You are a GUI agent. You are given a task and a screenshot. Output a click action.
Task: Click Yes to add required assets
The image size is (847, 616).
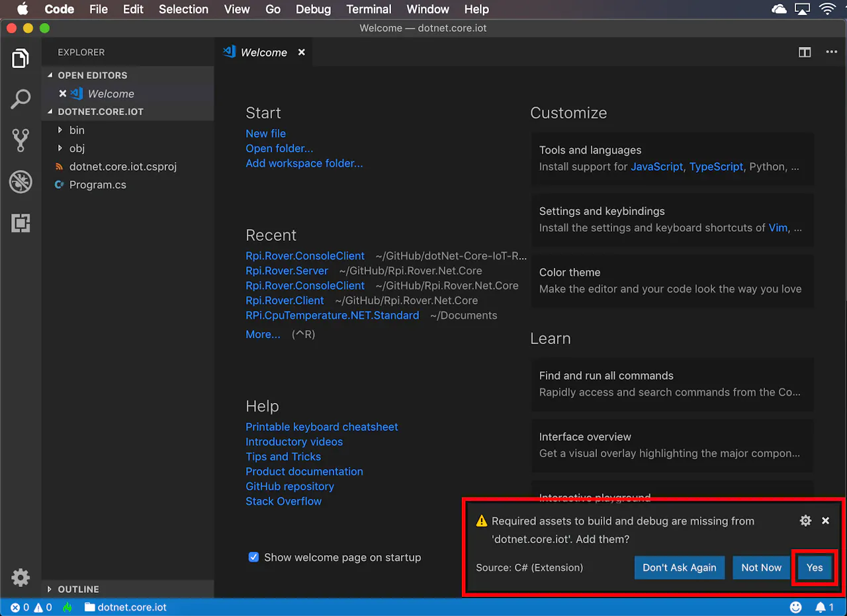pos(815,568)
